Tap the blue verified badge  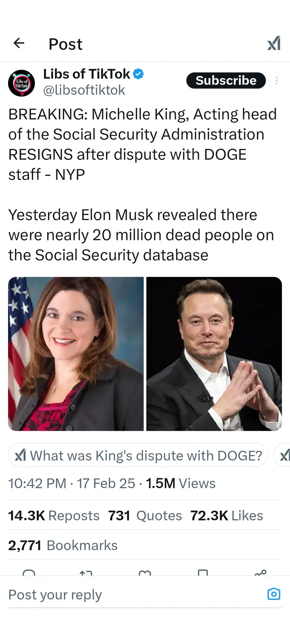pyautogui.click(x=139, y=74)
